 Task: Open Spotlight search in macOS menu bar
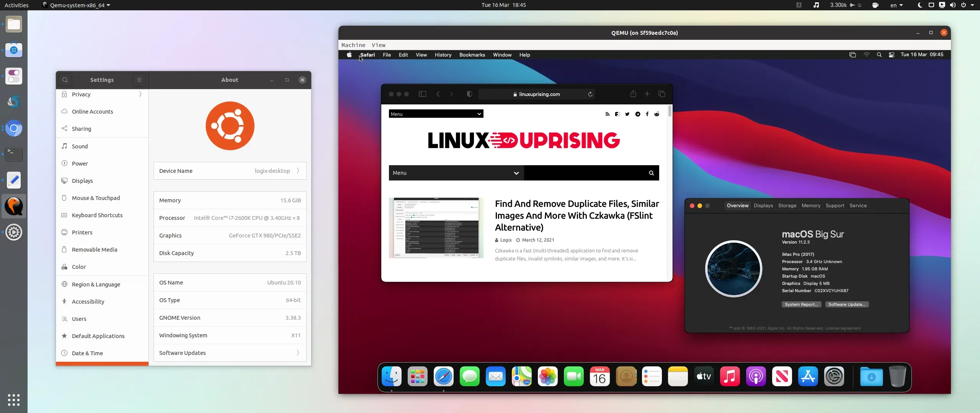(x=879, y=55)
